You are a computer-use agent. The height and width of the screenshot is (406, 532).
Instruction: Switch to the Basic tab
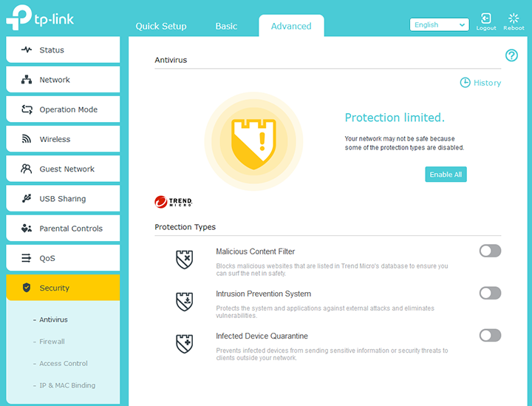[x=226, y=26]
